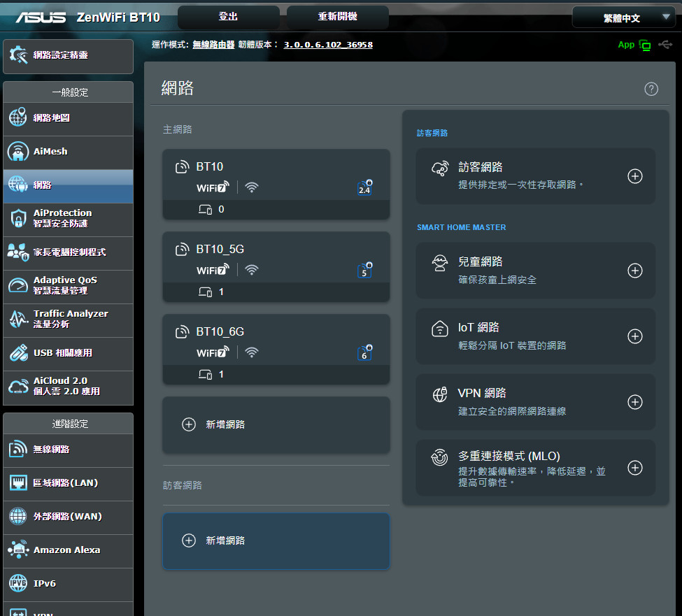This screenshot has width=682, height=616.
Task: Click the 無線路由器 operation mode link
Action: point(213,45)
